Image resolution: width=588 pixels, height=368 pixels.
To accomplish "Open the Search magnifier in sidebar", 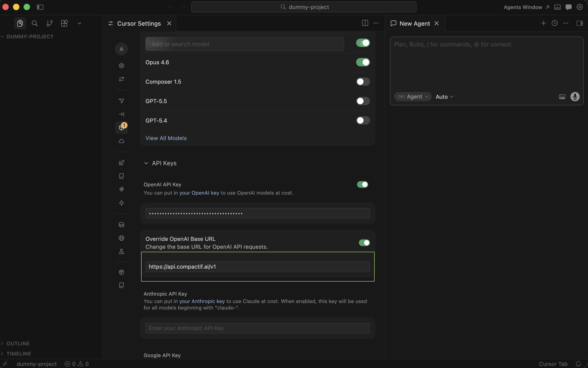I will pos(35,23).
